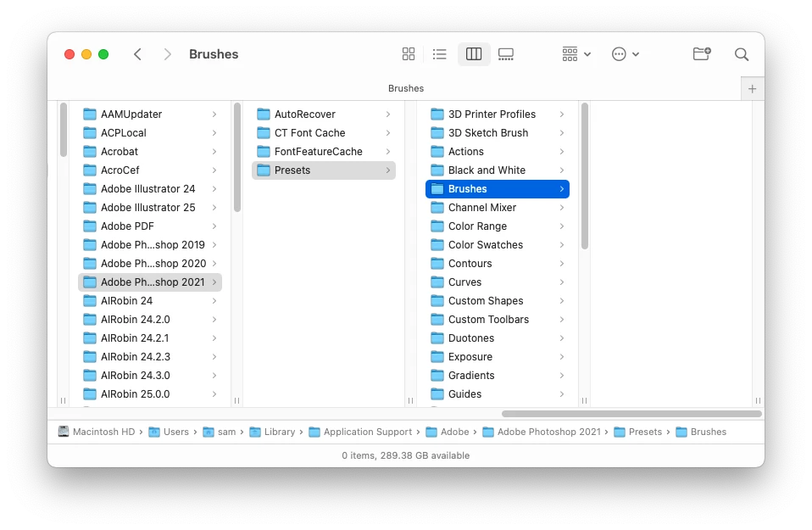
Task: Go back with the left arrow button
Action: click(137, 54)
